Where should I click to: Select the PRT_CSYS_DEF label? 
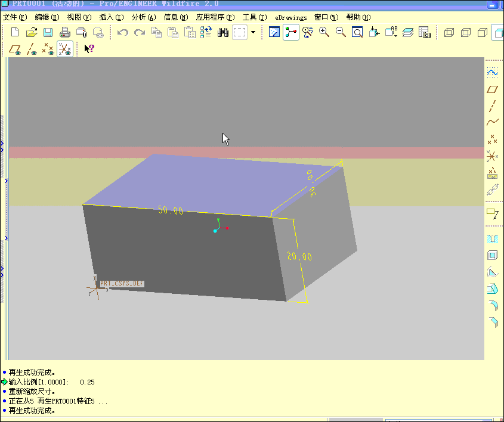pyautogui.click(x=122, y=284)
